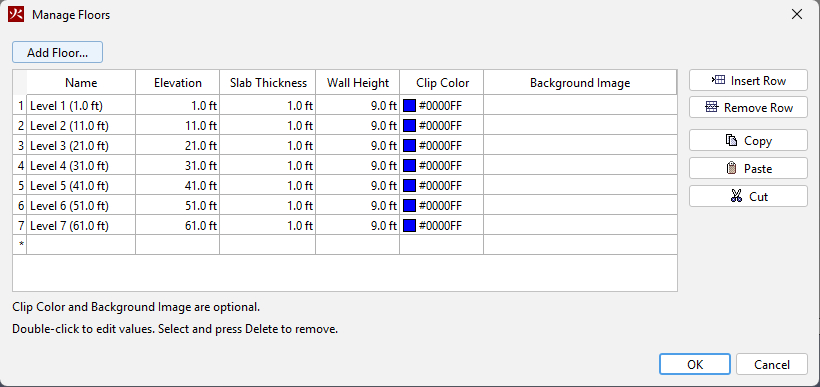Confirm changes with OK
The width and height of the screenshot is (820, 387).
click(x=694, y=365)
